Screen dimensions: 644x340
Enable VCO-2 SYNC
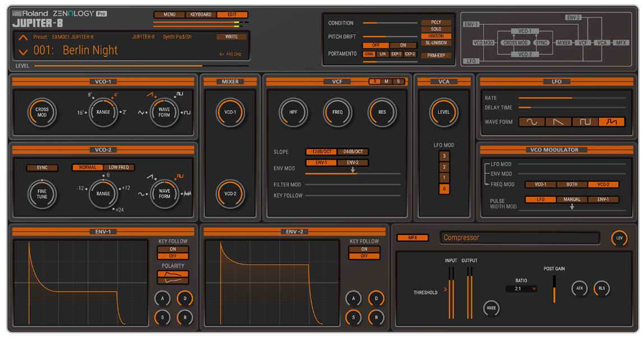(42, 168)
